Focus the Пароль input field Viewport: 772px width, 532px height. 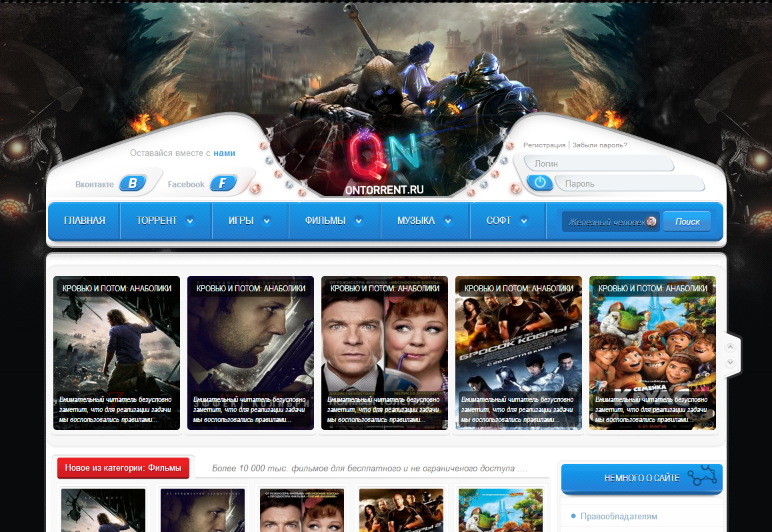pos(630,183)
